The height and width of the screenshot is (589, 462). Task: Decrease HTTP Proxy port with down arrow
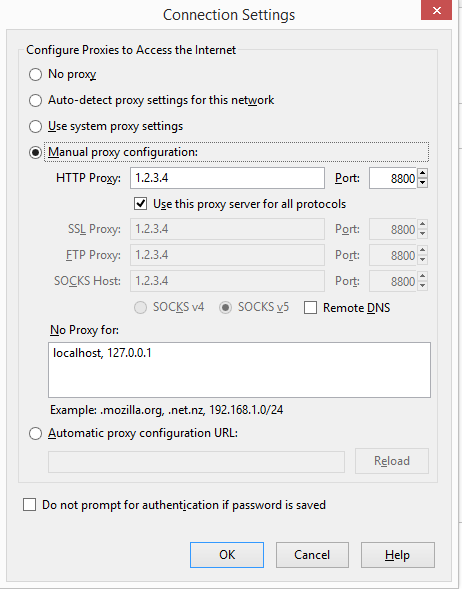click(x=423, y=183)
